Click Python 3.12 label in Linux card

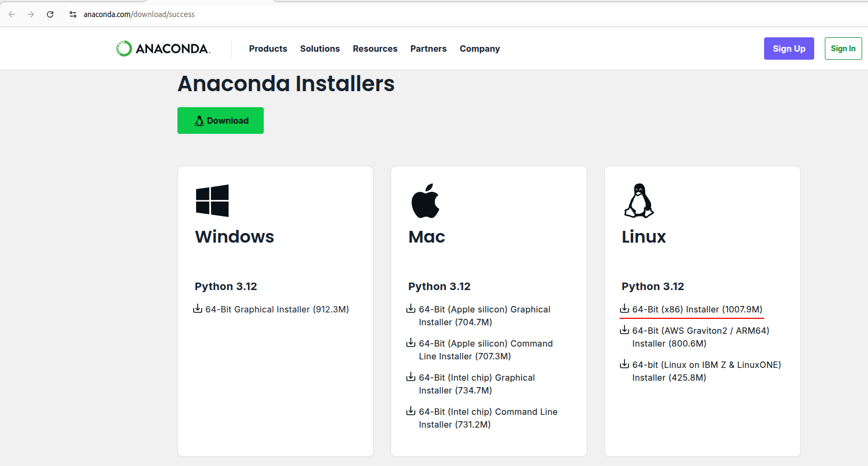tap(653, 286)
